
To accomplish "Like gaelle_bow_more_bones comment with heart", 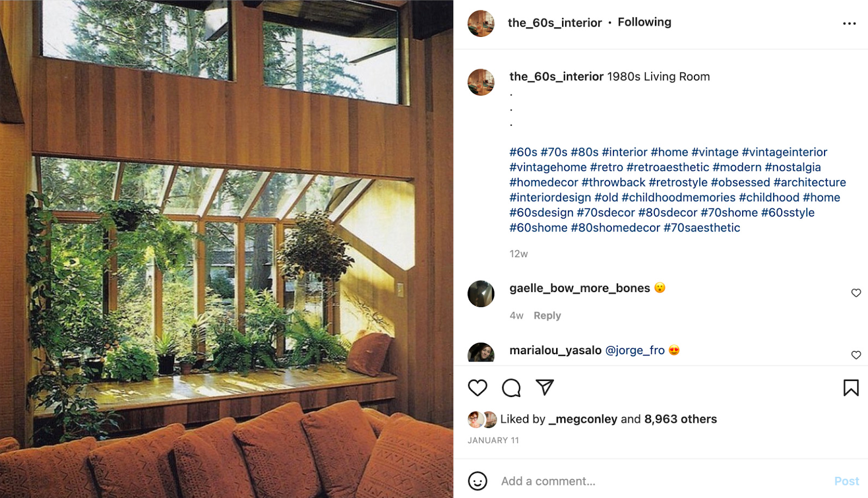I will [x=856, y=293].
